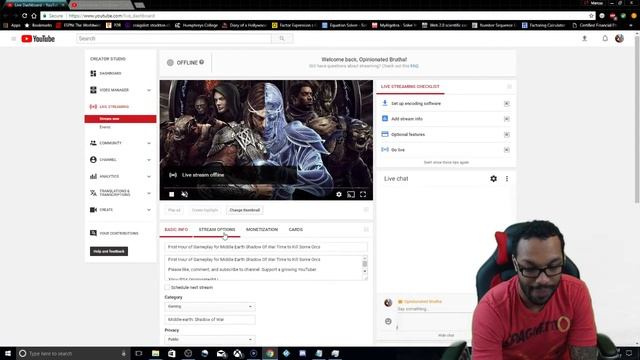The height and width of the screenshot is (360, 640).
Task: Bookmark page with star icon
Action: [591, 16]
